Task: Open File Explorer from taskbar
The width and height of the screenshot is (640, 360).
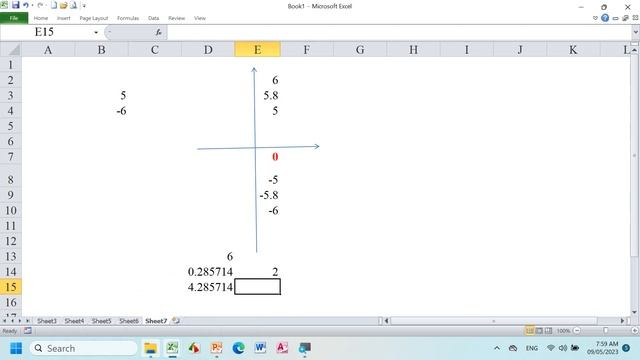Action: tap(150, 348)
